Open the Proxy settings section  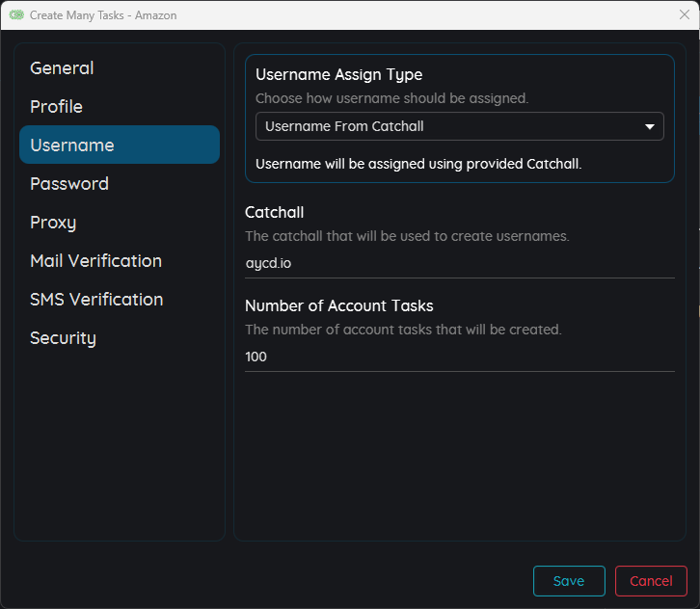click(x=53, y=223)
